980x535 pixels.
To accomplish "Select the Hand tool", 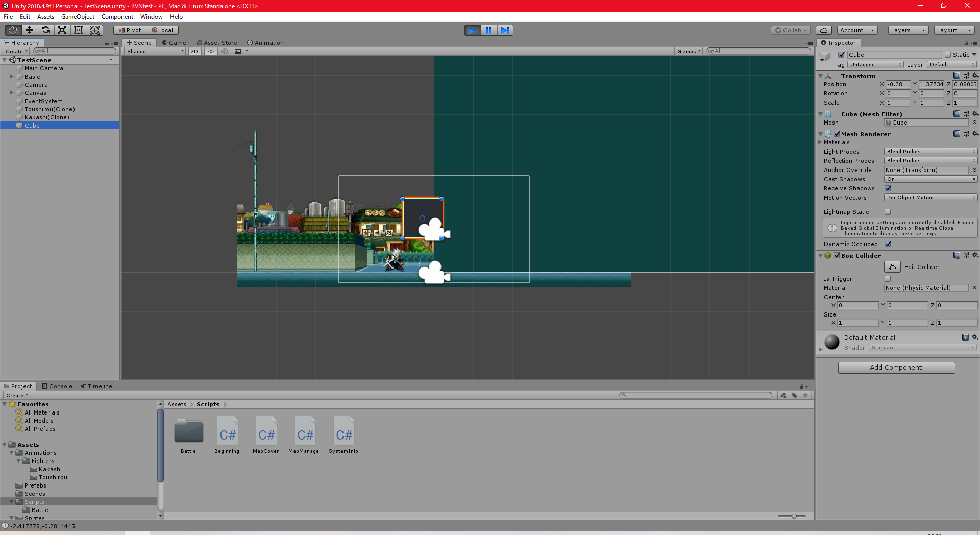I will [x=13, y=30].
